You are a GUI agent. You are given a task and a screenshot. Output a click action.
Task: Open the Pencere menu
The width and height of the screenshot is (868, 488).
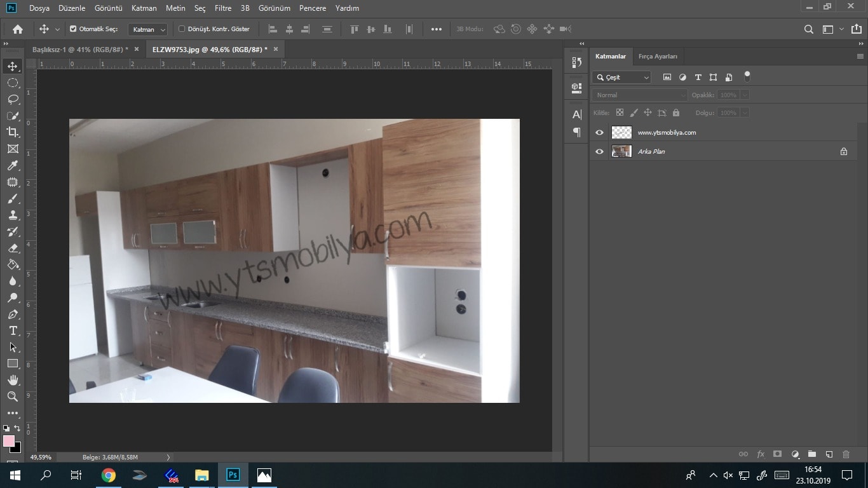(313, 8)
